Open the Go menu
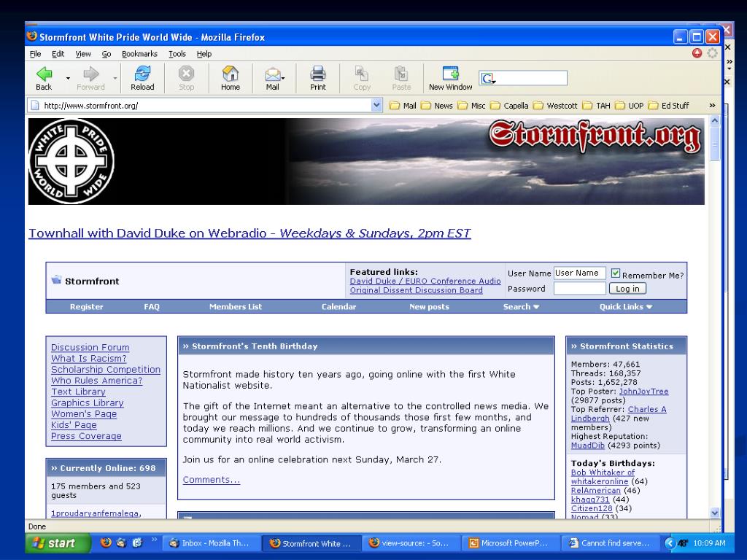 (x=107, y=54)
